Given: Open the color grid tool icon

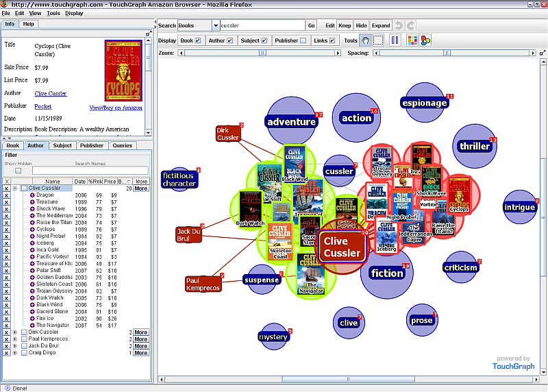Looking at the screenshot, I should pos(412,40).
